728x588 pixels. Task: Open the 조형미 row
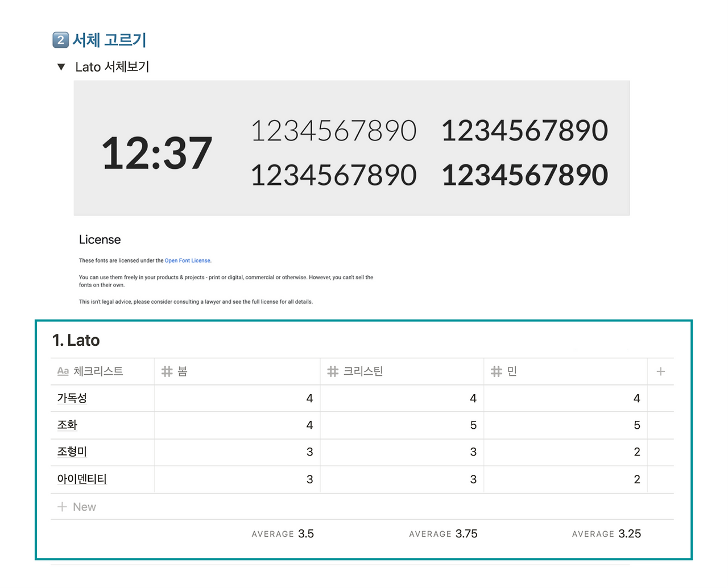72,452
